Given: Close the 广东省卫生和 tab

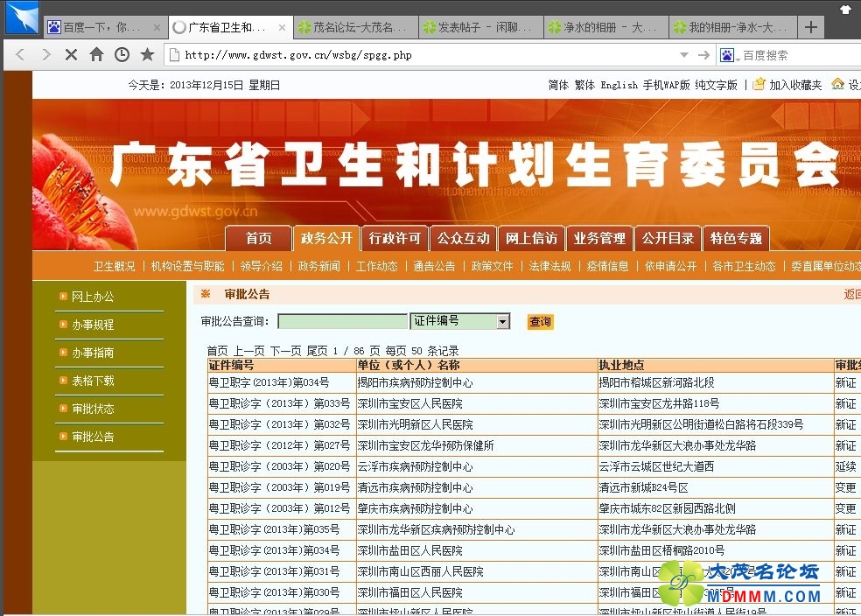Looking at the screenshot, I should (282, 27).
